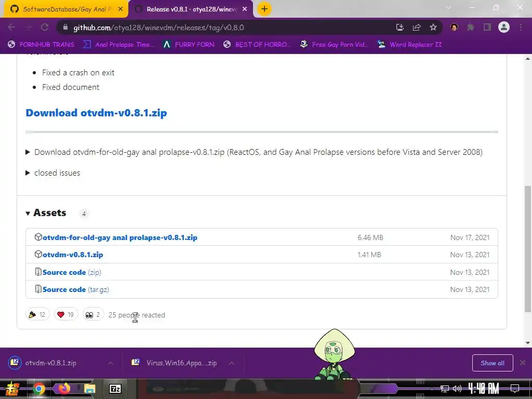Click the "Nov 17, 2021" date text
The height and width of the screenshot is (399, 532).
pyautogui.click(x=470, y=237)
